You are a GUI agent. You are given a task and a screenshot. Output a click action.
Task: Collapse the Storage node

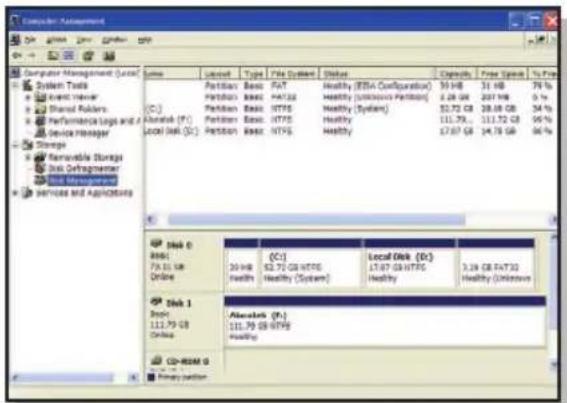[16, 145]
